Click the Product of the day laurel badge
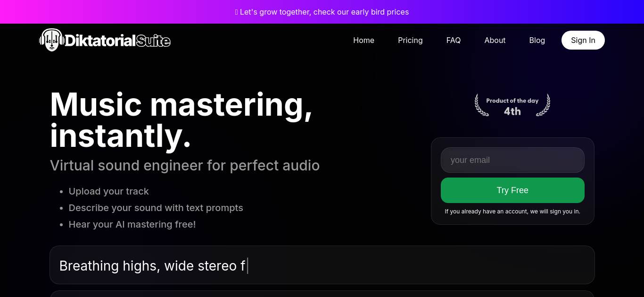Image resolution: width=644 pixels, height=297 pixels. pyautogui.click(x=512, y=105)
